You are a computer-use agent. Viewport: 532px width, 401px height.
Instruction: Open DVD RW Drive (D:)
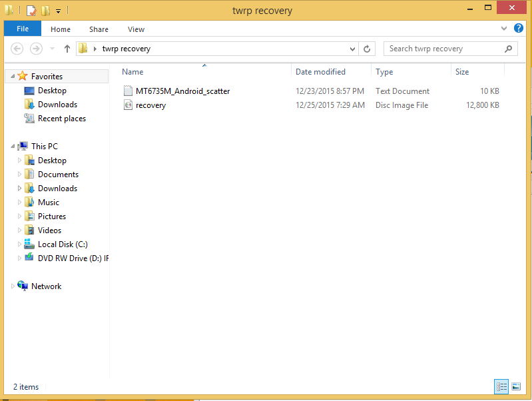73,258
